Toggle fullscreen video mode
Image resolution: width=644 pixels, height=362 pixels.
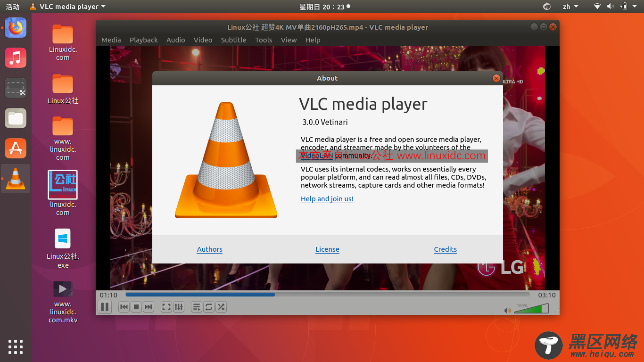click(166, 307)
